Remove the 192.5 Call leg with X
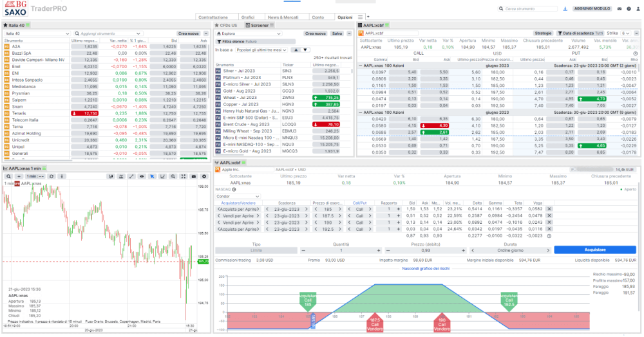644x337 pixels. 549,229
